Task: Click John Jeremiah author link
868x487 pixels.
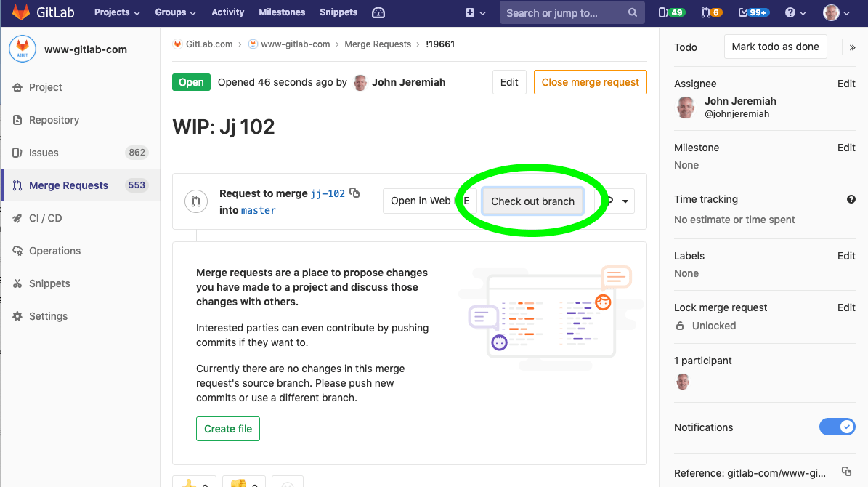Action: point(408,83)
